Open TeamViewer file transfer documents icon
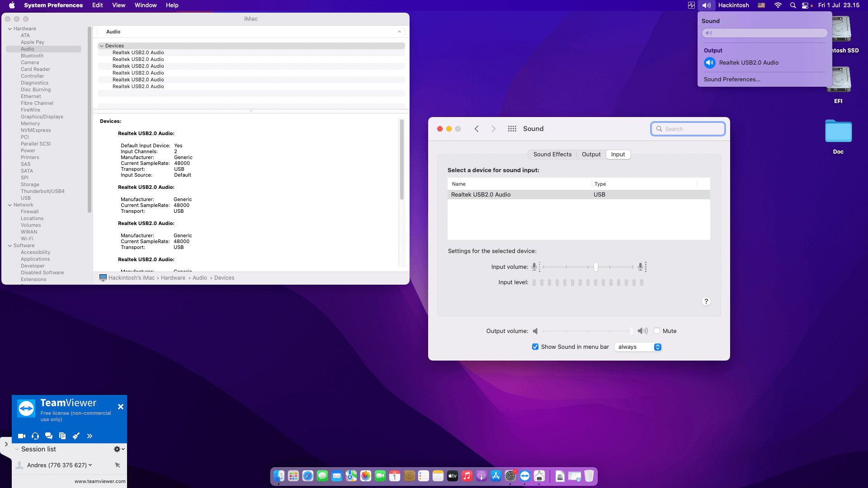 62,436
